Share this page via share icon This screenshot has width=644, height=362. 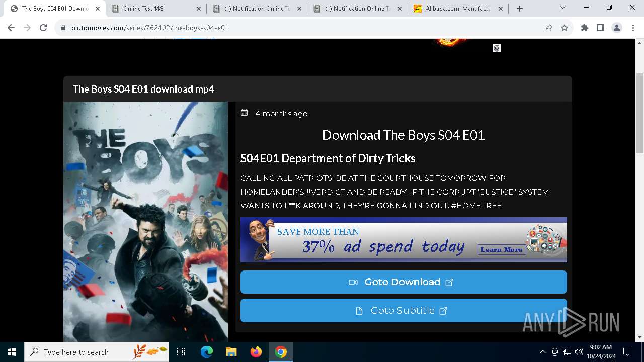548,28
